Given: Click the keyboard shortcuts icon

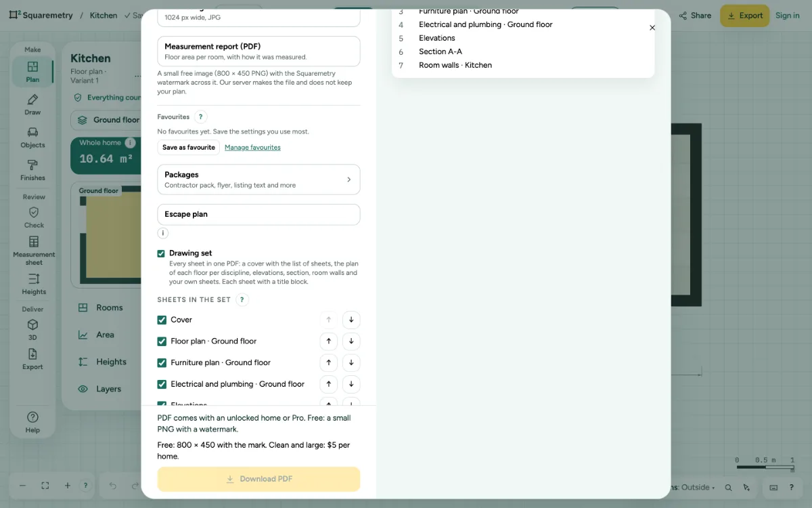Looking at the screenshot, I should [773, 487].
